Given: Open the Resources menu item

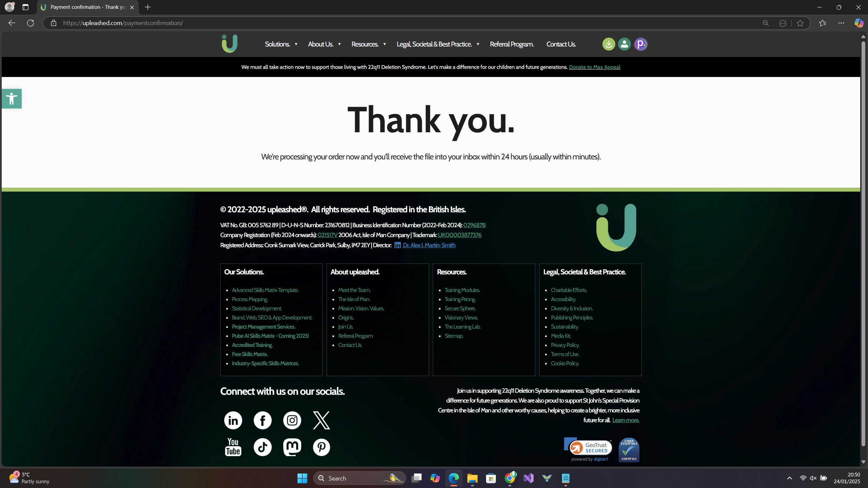Looking at the screenshot, I should pyautogui.click(x=365, y=44).
